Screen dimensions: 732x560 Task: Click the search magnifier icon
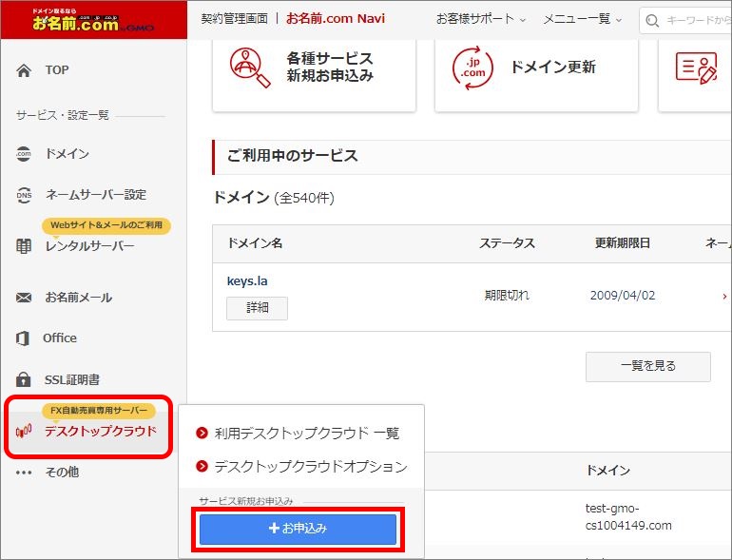click(x=652, y=21)
